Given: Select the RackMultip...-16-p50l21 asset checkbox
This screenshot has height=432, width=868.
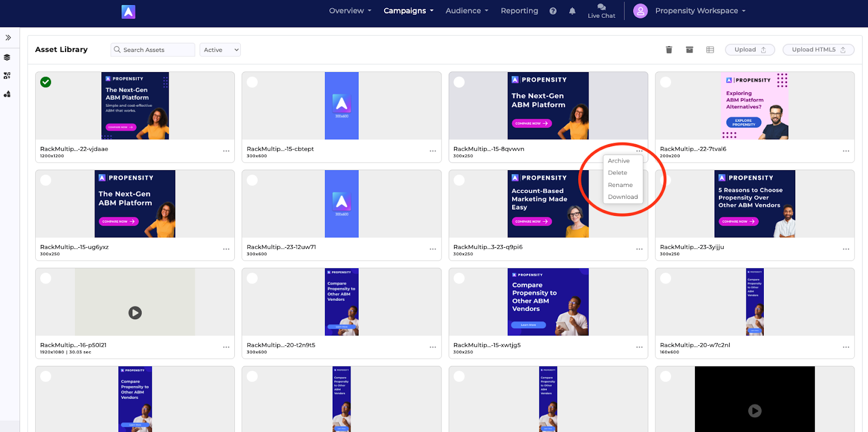Looking at the screenshot, I should tap(46, 278).
